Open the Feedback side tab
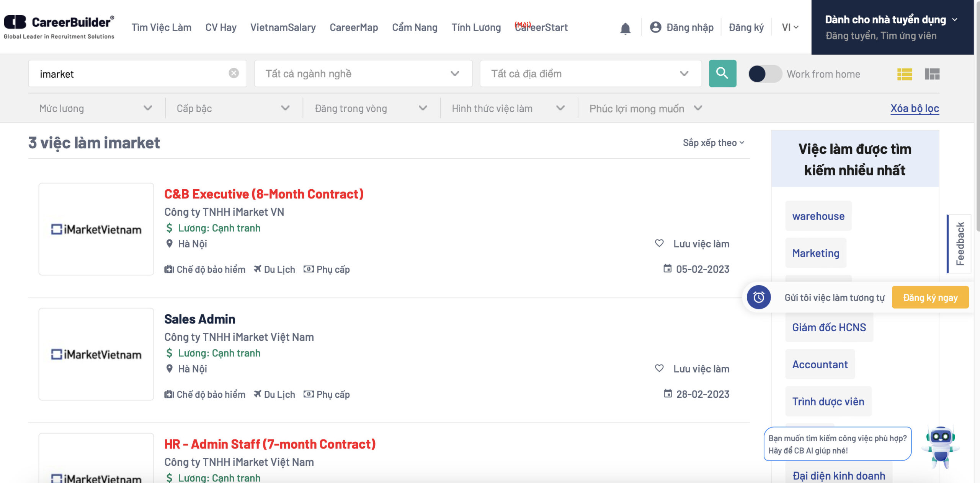 pyautogui.click(x=959, y=244)
